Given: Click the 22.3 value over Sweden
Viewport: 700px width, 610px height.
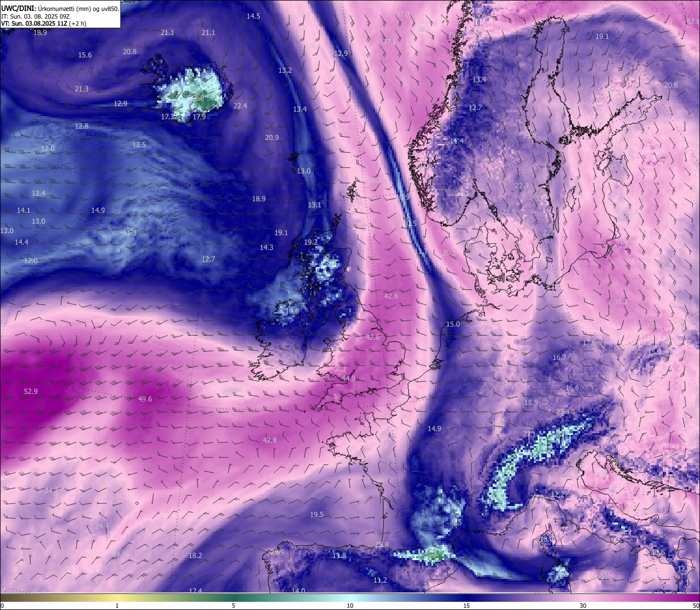Looking at the screenshot, I should pos(522,186).
